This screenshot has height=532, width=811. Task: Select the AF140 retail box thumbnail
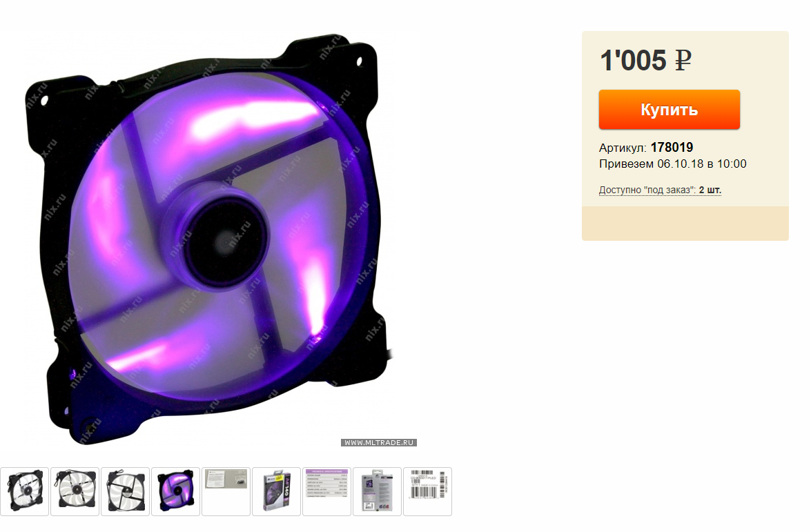click(276, 491)
